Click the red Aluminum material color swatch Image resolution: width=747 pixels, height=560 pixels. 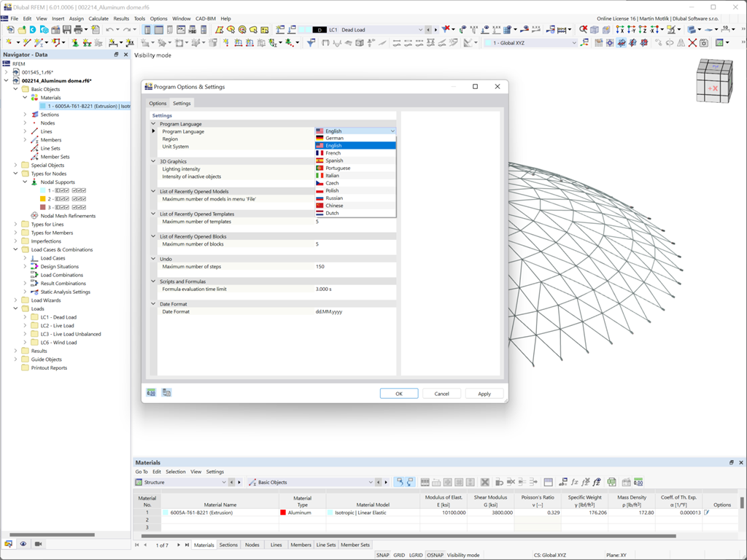tap(283, 513)
